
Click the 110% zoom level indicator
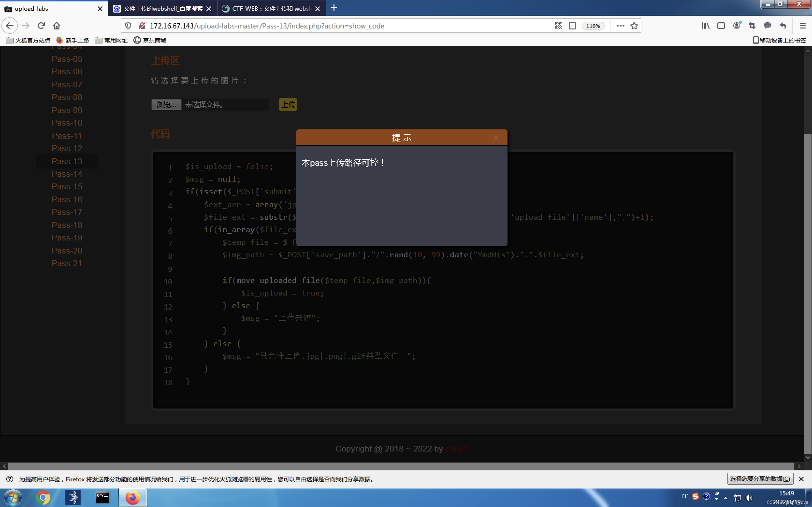593,26
